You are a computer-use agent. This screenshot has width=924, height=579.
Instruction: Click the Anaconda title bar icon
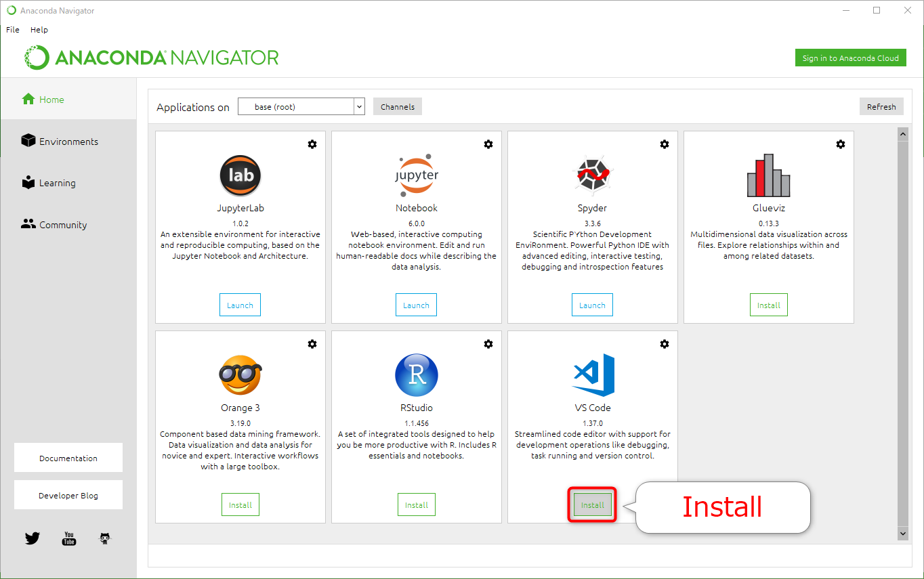coord(11,10)
